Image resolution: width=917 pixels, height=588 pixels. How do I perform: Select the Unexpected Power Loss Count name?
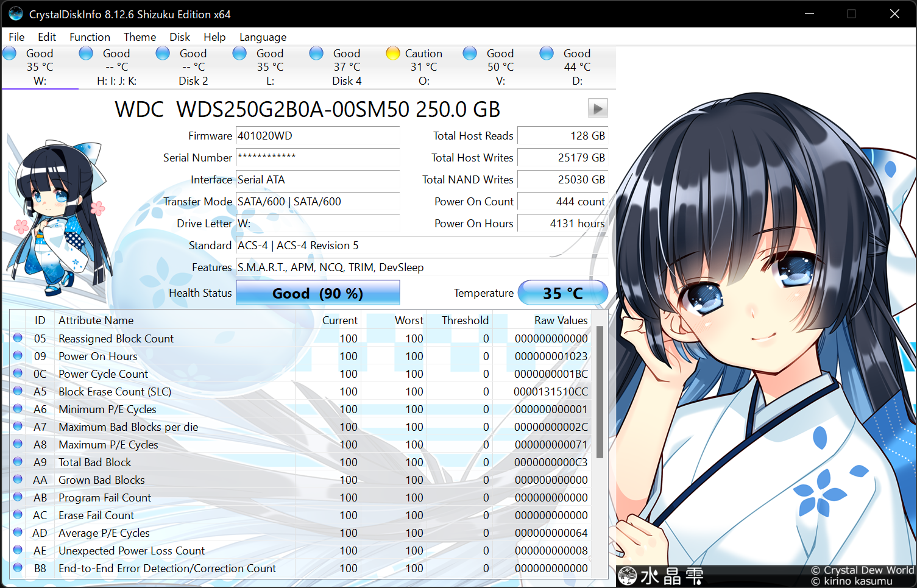[132, 551]
